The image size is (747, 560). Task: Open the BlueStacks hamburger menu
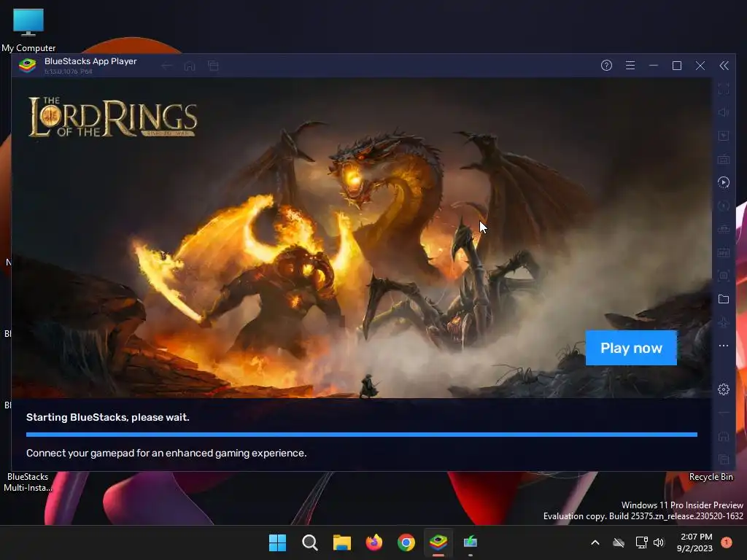(x=630, y=65)
